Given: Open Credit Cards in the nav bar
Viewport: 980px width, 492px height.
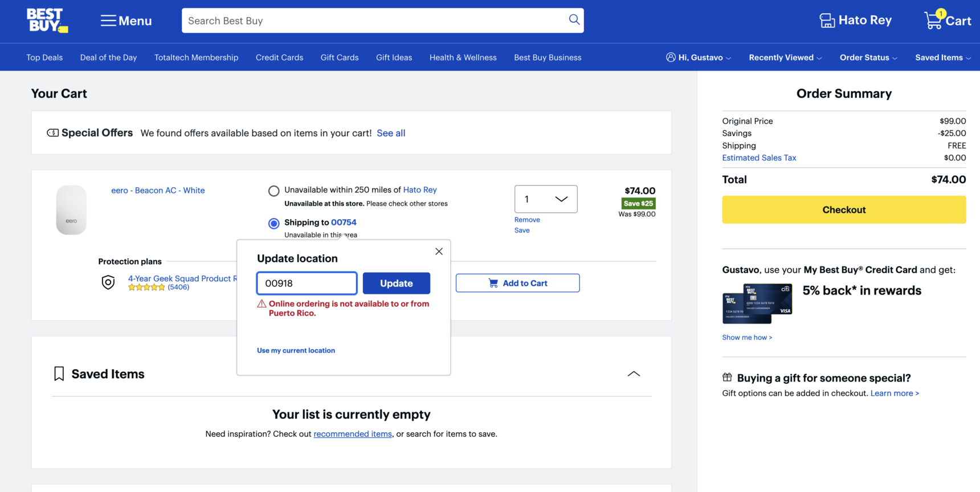Looking at the screenshot, I should pos(279,57).
